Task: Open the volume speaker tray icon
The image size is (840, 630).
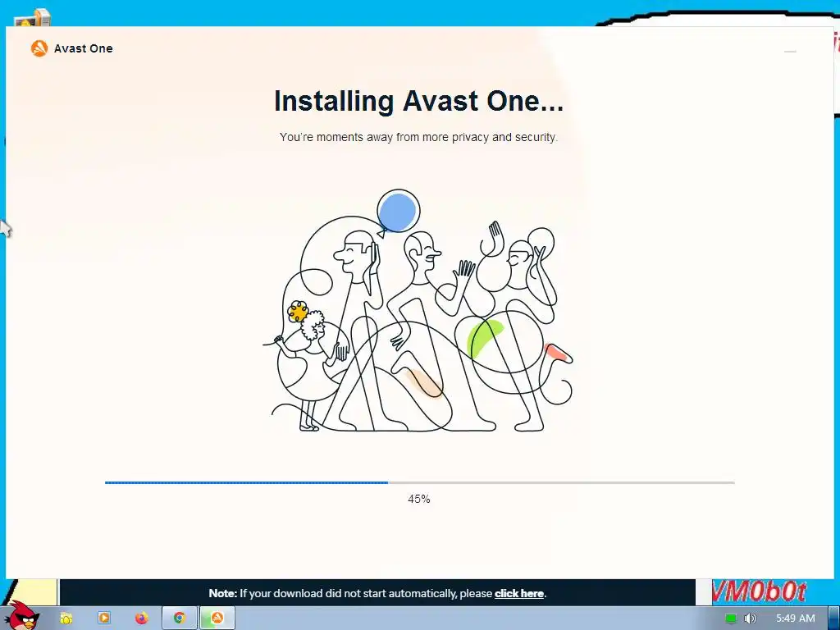Action: 750,619
